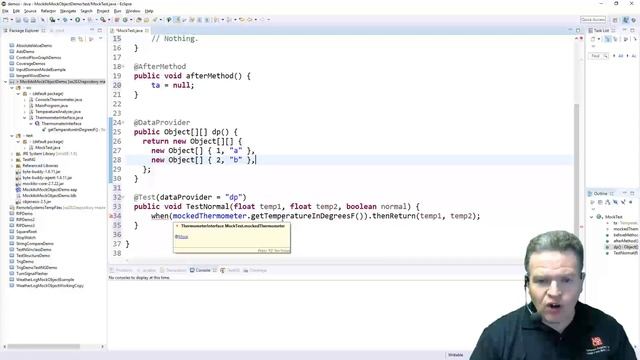Image resolution: width=640 pixels, height=360 pixels.
Task: Open the dropdown arrow next to Run icon
Action: click(83, 20)
